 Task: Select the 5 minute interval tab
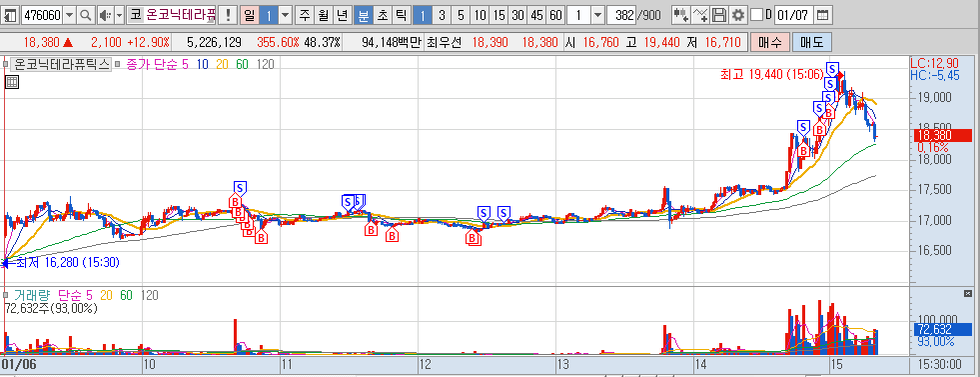(461, 14)
